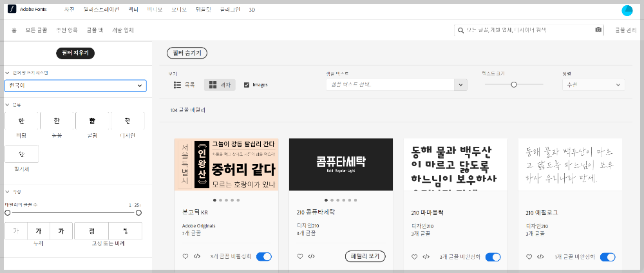Go to the 홈 tab
This screenshot has height=273, width=644.
coord(14,30)
